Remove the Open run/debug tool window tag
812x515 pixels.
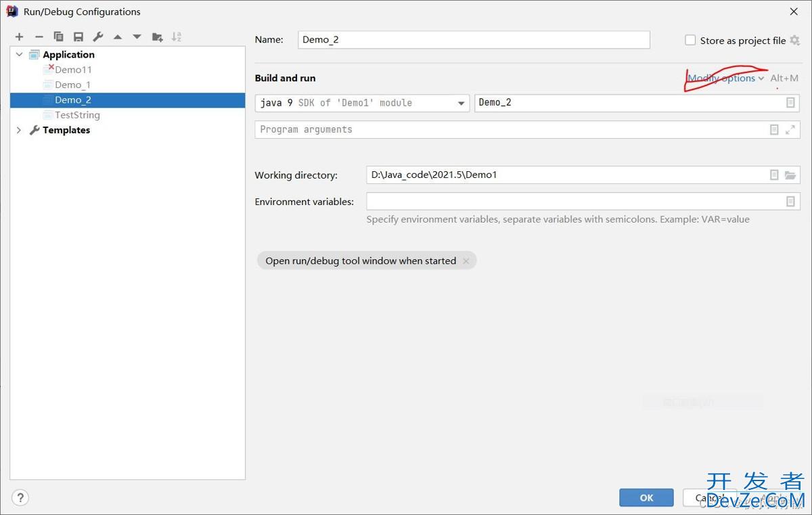coord(466,261)
